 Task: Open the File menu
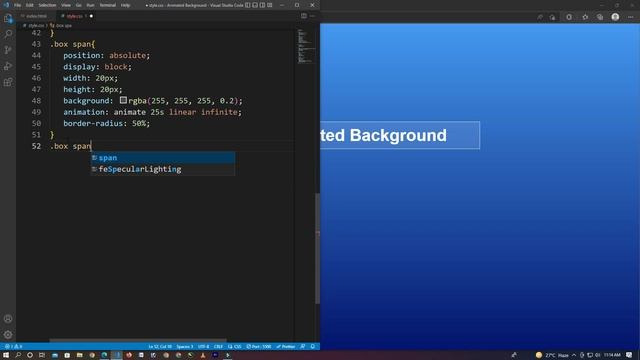(18, 5)
